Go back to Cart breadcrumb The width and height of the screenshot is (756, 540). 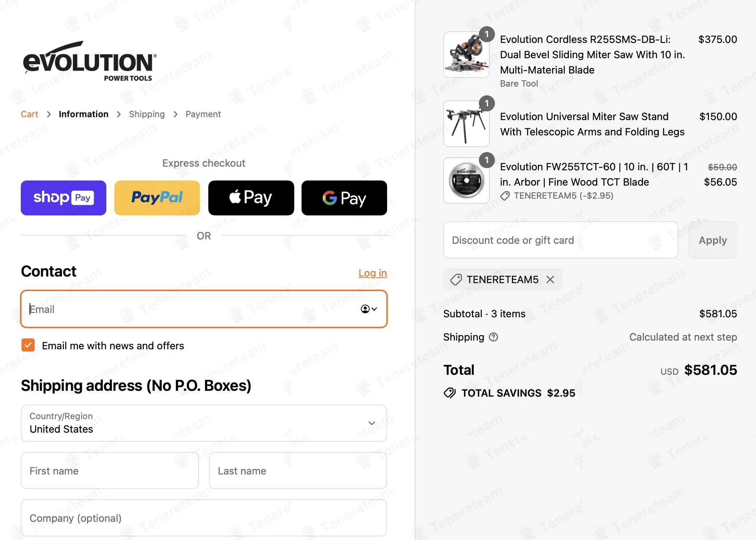(x=29, y=114)
